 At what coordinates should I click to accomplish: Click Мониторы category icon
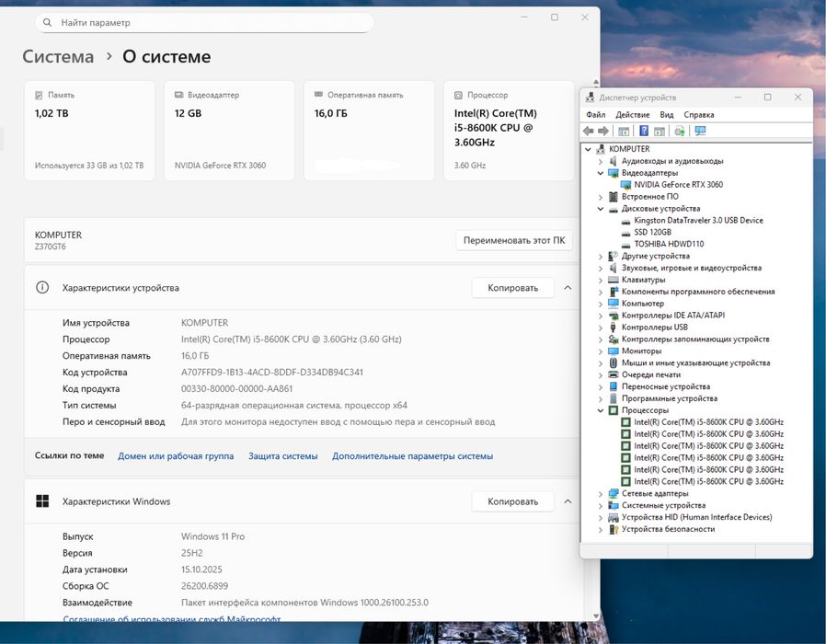[x=614, y=351]
